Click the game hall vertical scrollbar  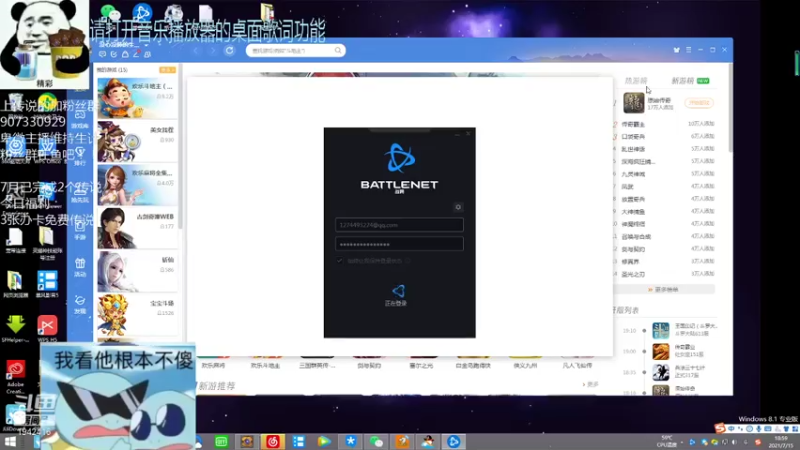click(x=730, y=108)
